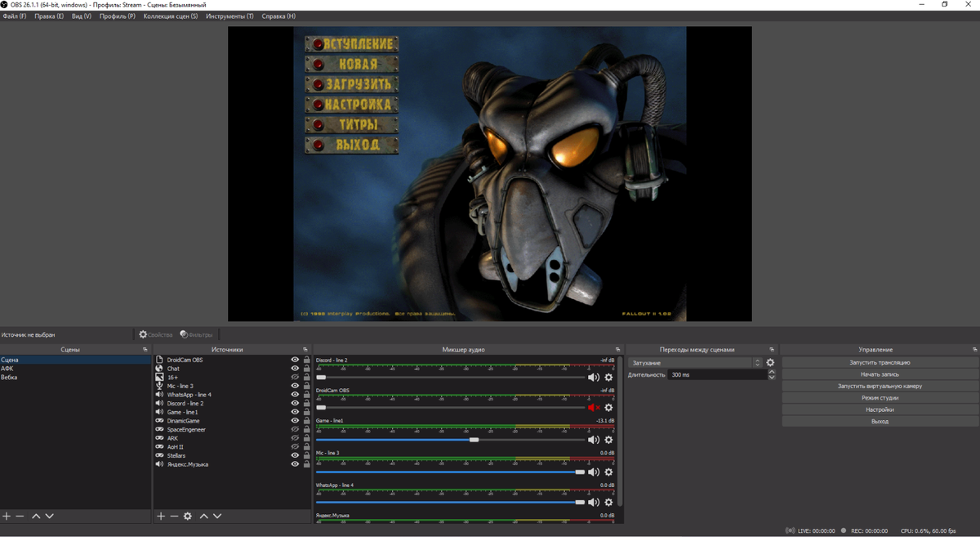Click the audio mixer vertical scrollbar
Viewport: 980px width, 537px height.
[x=620, y=431]
